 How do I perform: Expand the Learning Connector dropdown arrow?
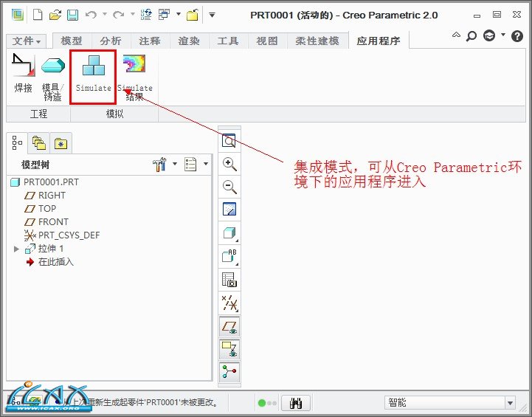[503, 35]
